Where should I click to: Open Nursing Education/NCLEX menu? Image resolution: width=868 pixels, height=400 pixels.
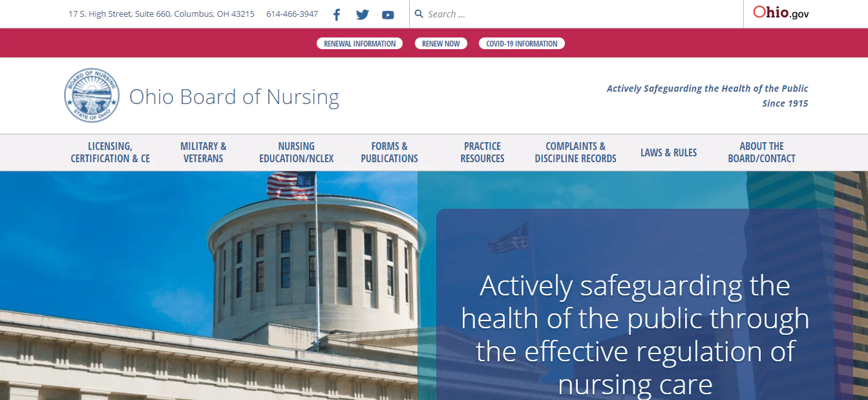click(297, 153)
